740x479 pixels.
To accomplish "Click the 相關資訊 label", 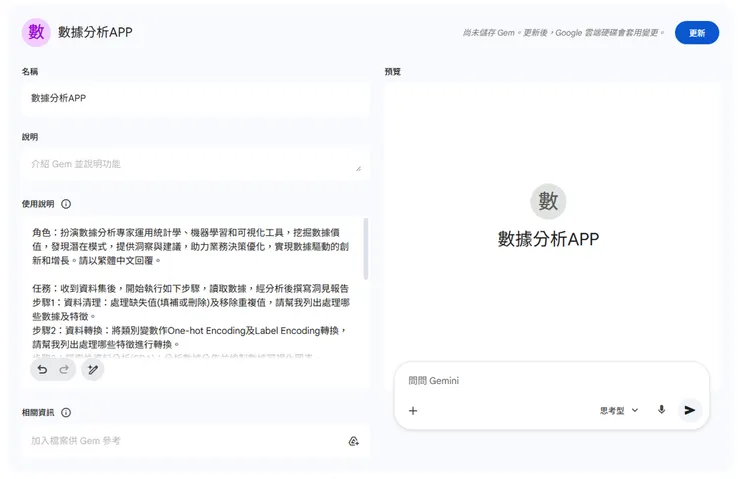I will click(38, 412).
